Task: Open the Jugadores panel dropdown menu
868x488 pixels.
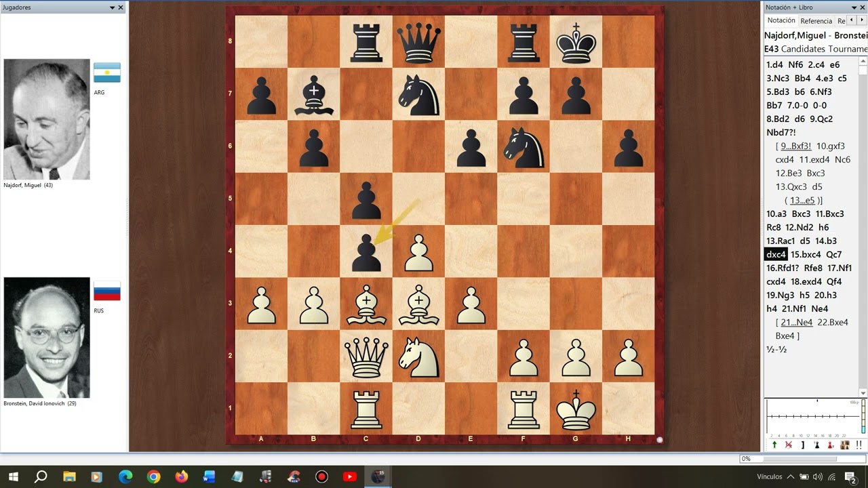Action: click(x=113, y=7)
